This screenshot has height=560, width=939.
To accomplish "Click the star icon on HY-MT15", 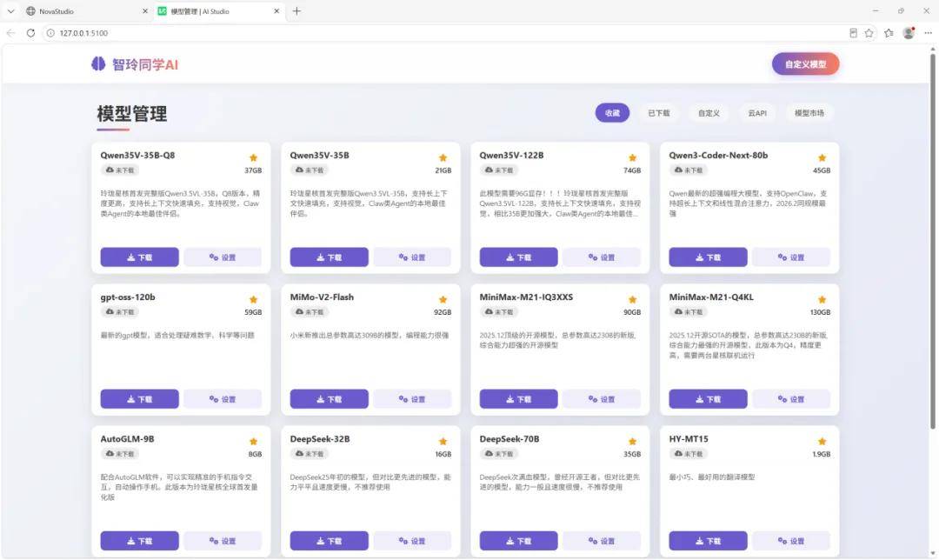I will [822, 442].
